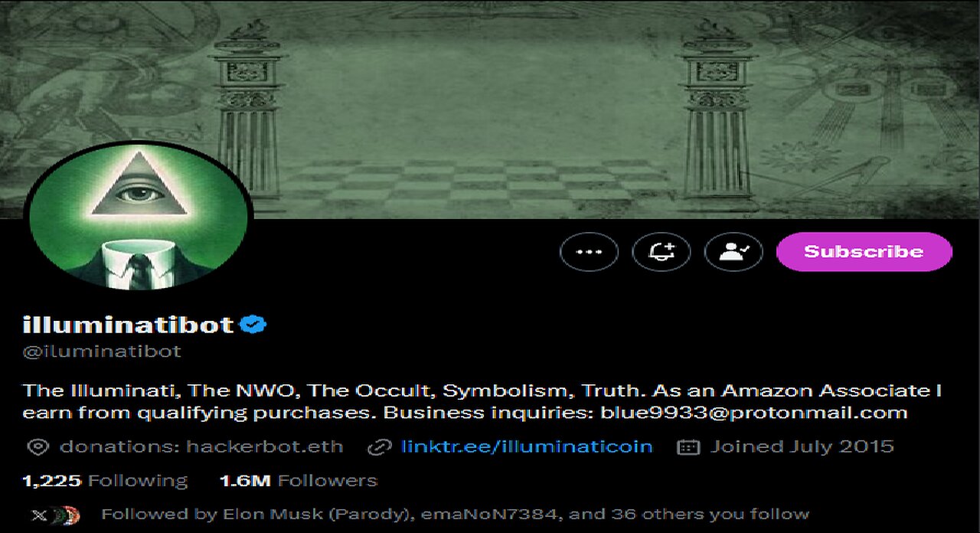Click the mutual followers avatar stack
The height and width of the screenshot is (533, 980).
click(56, 515)
